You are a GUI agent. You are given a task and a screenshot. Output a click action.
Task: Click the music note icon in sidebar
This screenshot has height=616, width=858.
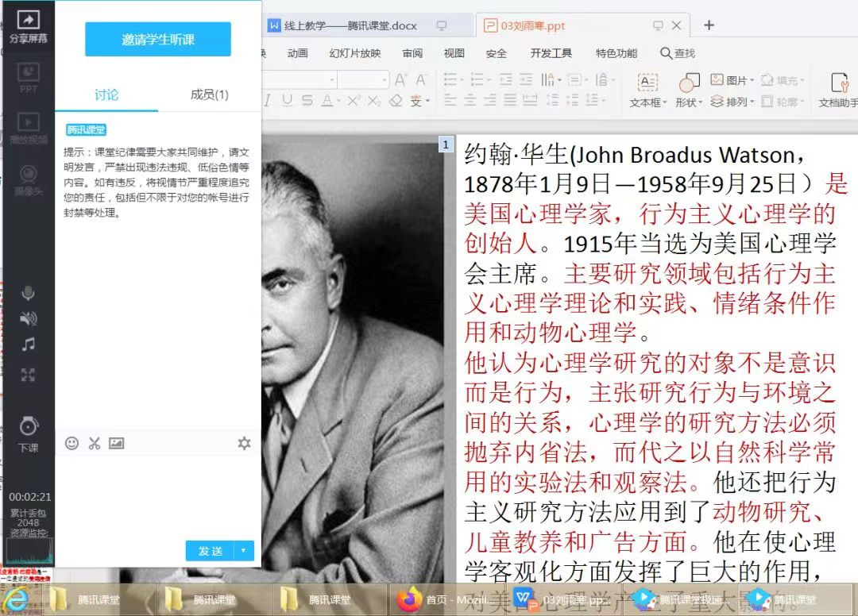click(x=28, y=345)
